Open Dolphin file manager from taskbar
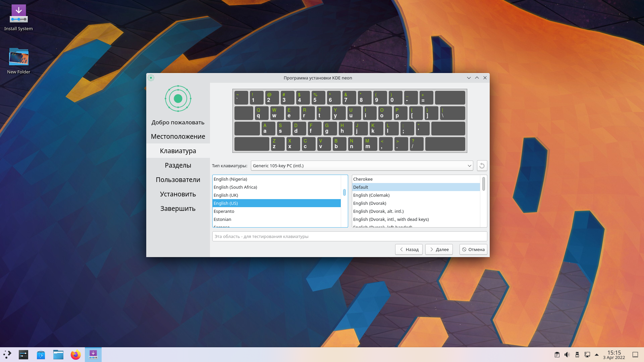644x362 pixels. click(x=58, y=355)
